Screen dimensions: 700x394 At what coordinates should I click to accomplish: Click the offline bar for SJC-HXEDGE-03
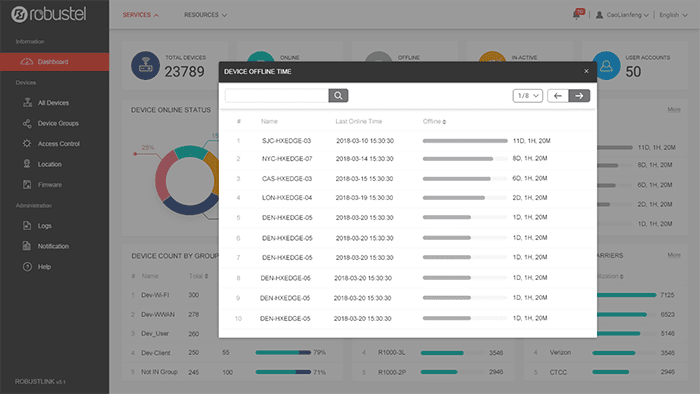point(465,141)
